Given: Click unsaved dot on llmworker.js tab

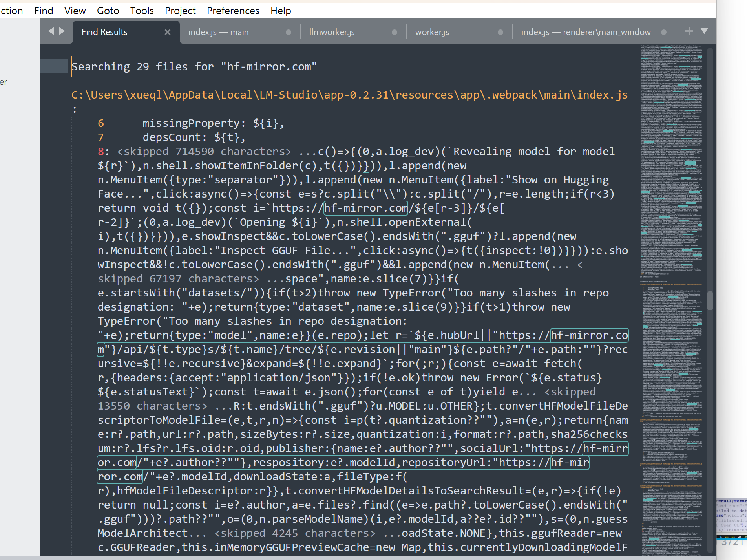Looking at the screenshot, I should pos(395,32).
